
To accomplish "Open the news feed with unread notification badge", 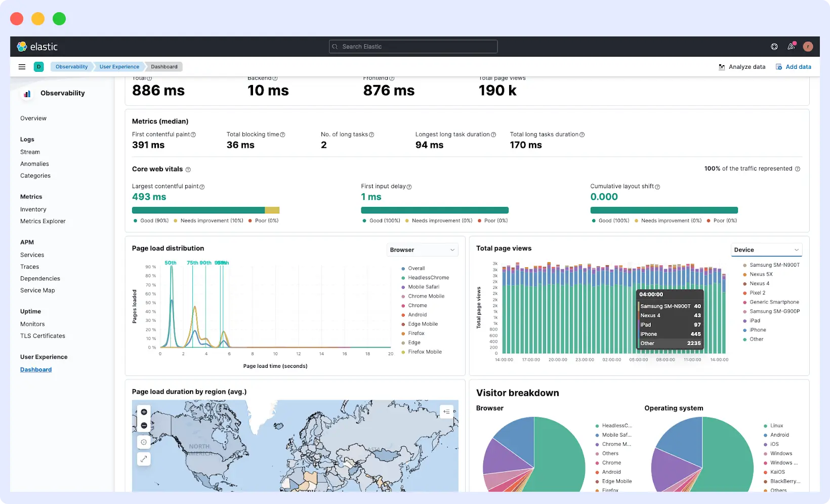I will [791, 47].
